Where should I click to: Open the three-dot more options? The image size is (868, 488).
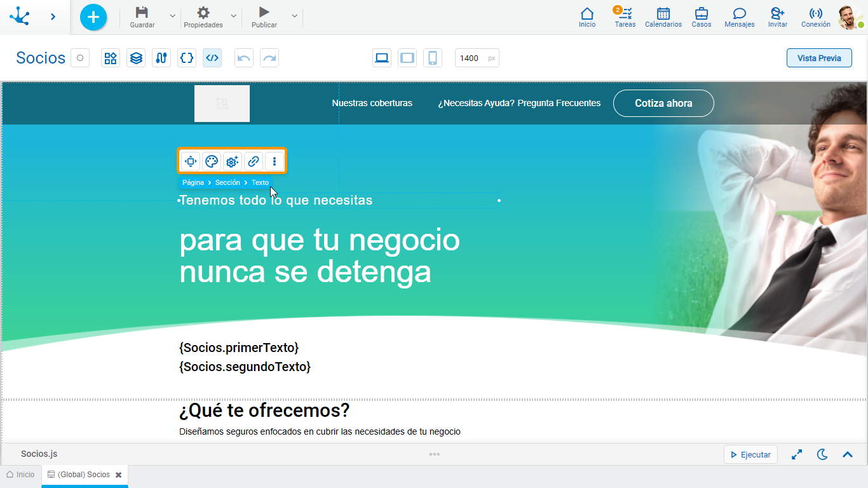pyautogui.click(x=275, y=161)
